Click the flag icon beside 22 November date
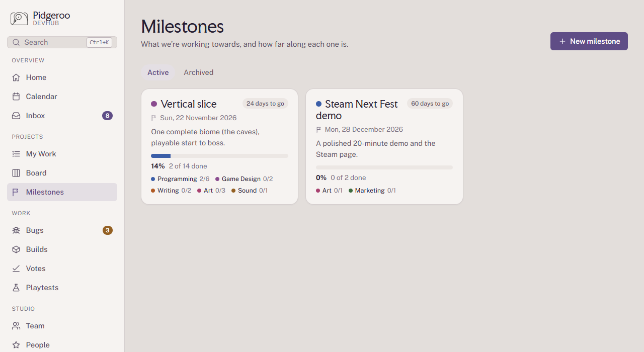 (154, 118)
